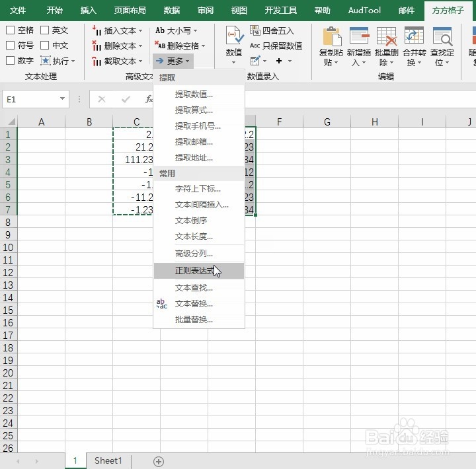Screen dimensions: 476x469
Task: Select column A header
Action: point(41,122)
